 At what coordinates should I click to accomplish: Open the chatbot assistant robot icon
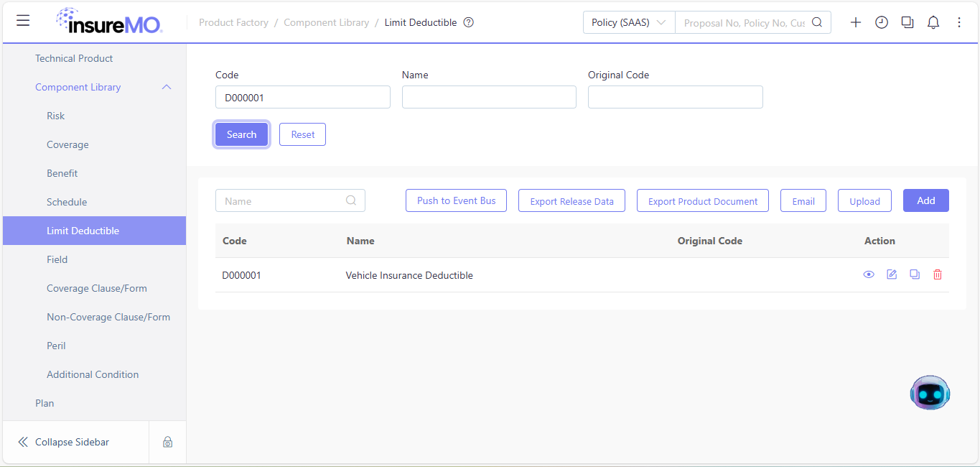930,392
